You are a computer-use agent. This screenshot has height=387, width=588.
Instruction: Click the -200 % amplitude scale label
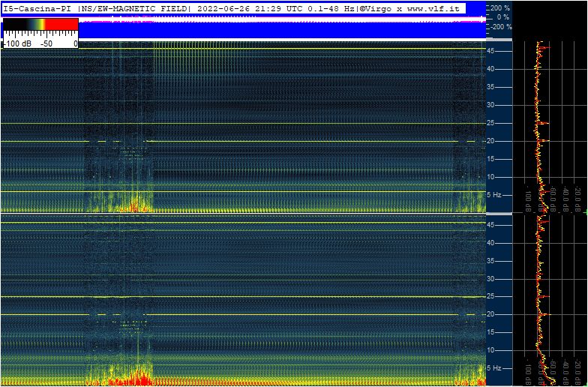(501, 27)
